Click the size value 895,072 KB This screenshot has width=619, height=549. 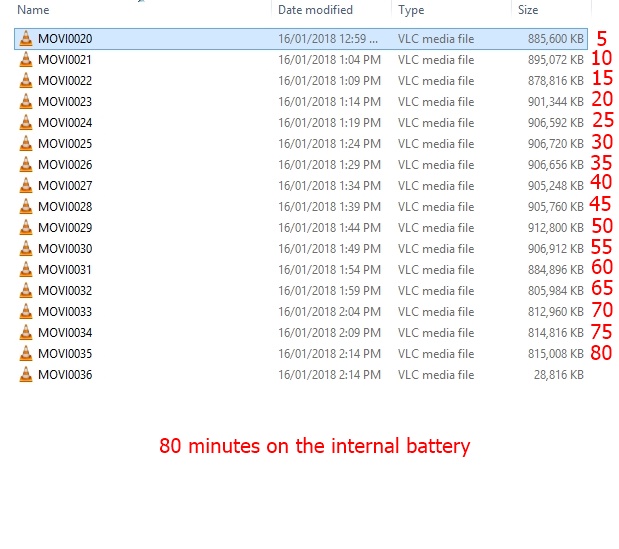[x=555, y=60]
